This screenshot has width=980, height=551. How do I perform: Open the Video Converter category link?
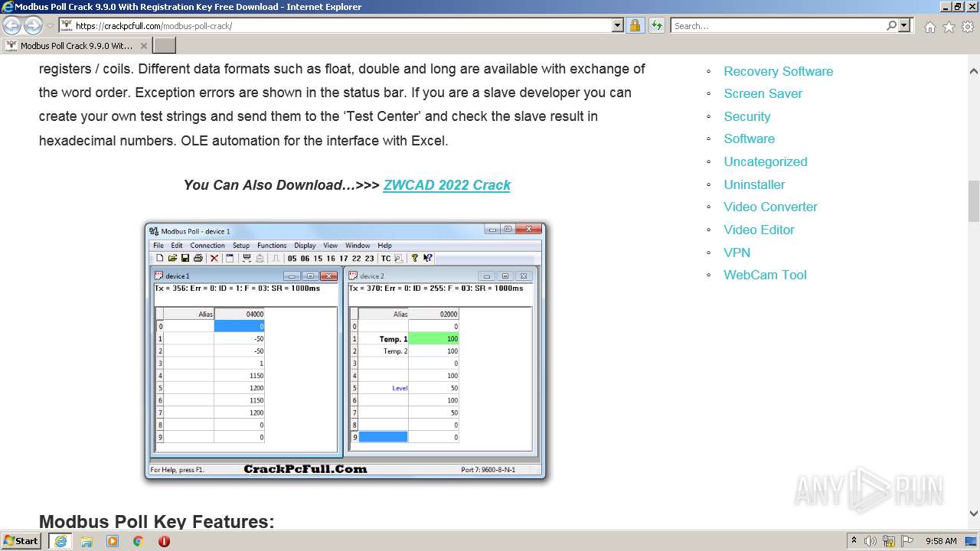[x=770, y=207]
